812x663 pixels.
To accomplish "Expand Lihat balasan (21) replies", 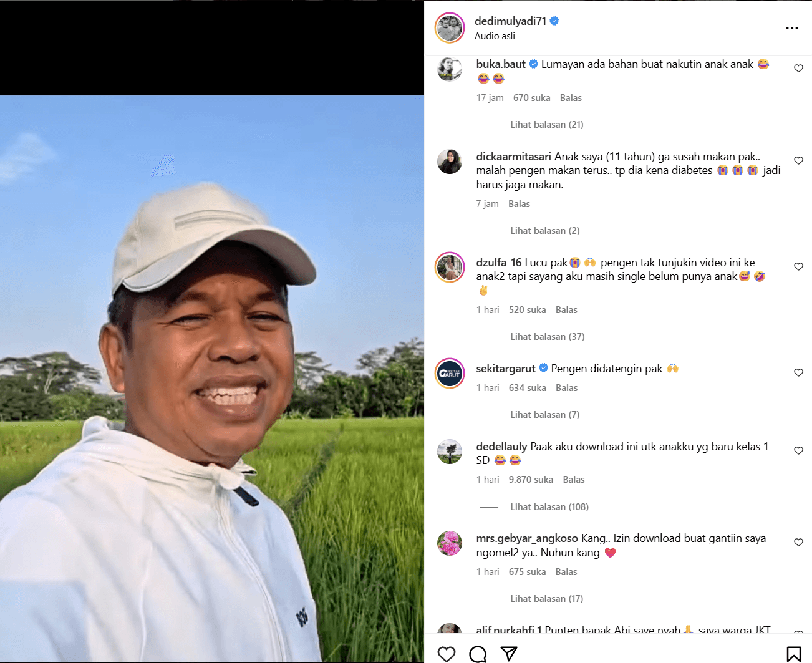I will [547, 125].
